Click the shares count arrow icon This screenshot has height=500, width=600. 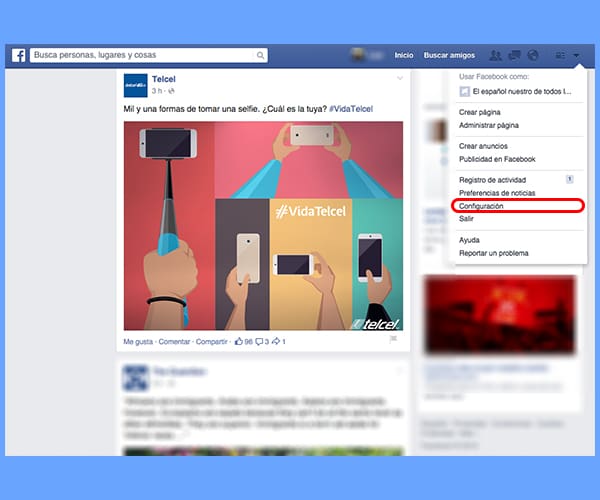[276, 341]
